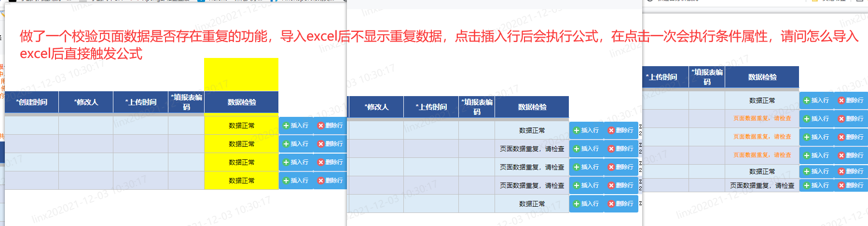The height and width of the screenshot is (226, 868).
Task: Click 删除行 in last row of right table
Action: [851, 185]
